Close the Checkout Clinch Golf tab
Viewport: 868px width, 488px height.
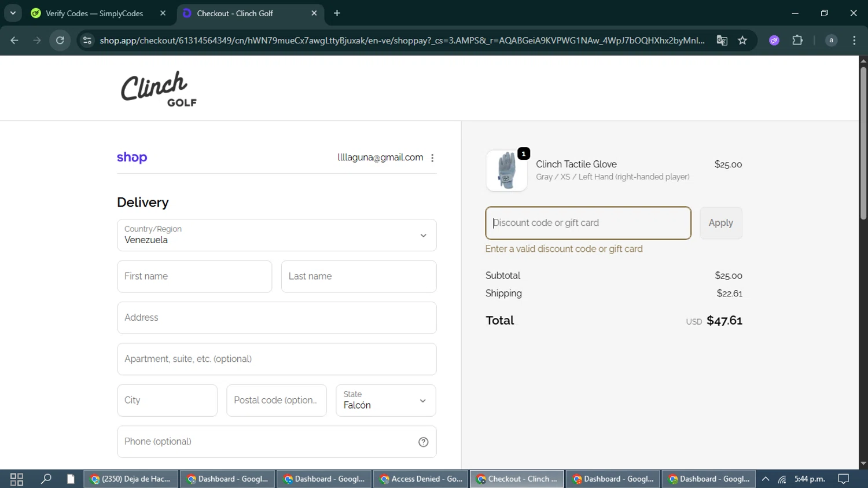[x=314, y=13]
